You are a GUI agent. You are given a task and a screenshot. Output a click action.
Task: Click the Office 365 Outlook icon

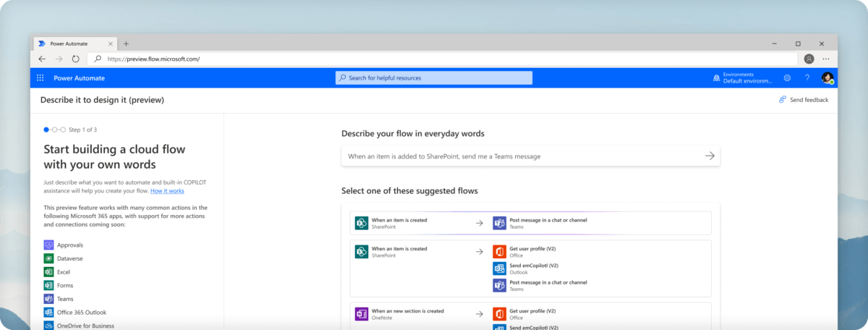48,313
